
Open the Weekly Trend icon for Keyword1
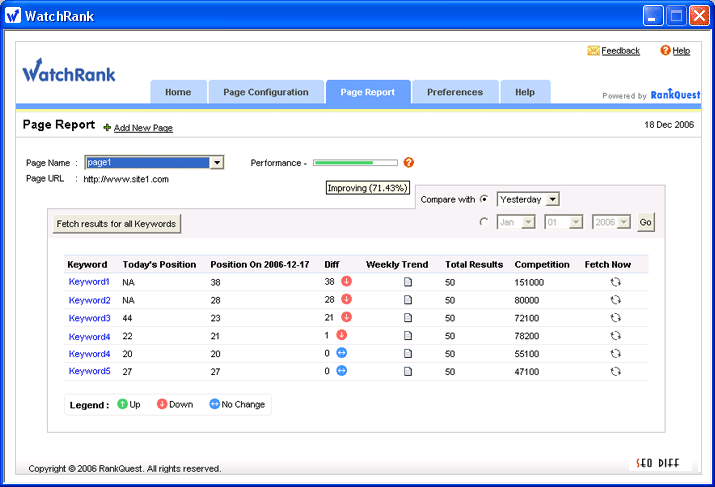coord(407,282)
